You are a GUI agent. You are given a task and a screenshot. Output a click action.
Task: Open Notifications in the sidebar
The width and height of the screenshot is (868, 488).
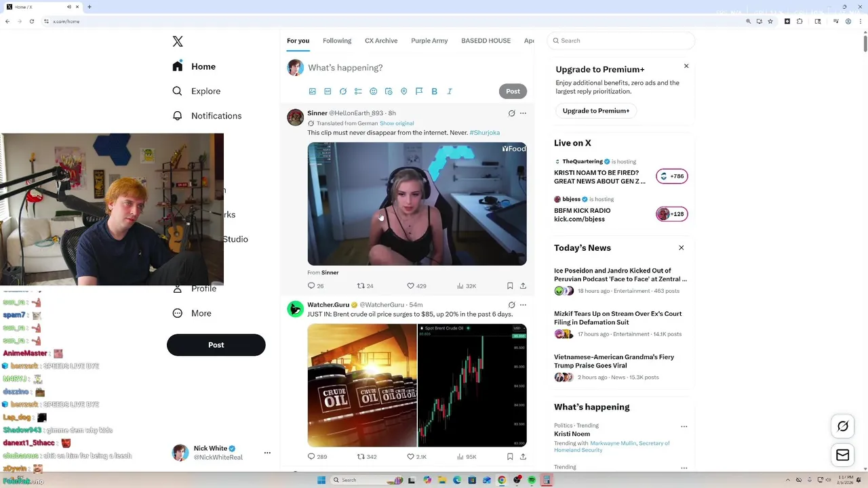pos(207,116)
